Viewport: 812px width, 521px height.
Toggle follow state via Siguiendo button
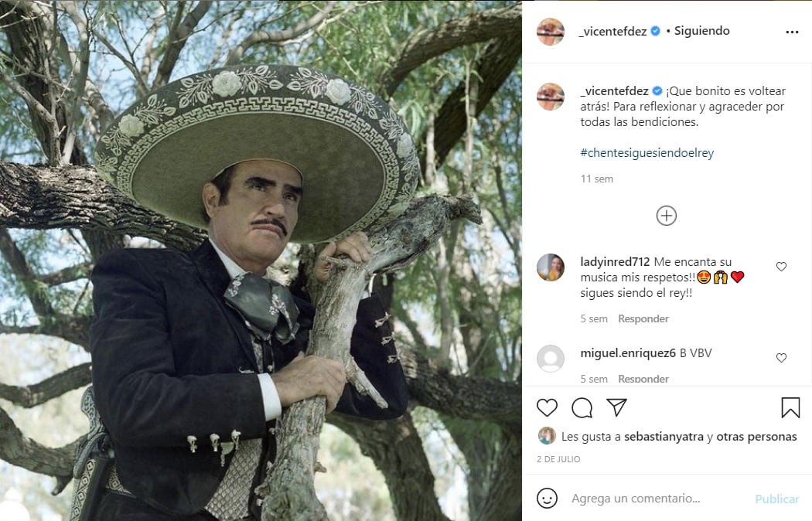[x=701, y=31]
